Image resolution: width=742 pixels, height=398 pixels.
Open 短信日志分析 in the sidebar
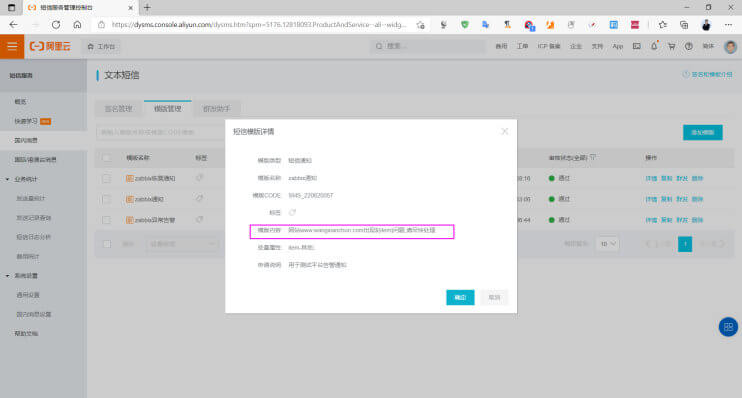[x=34, y=237]
